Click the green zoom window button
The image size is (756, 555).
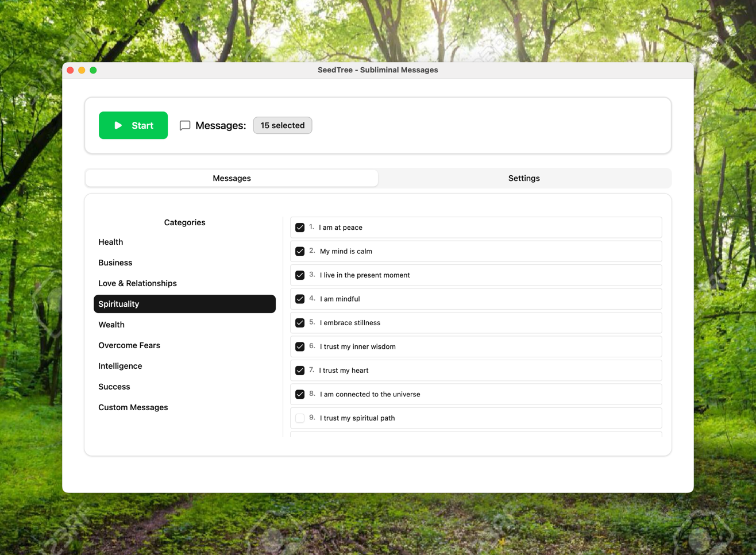93,70
